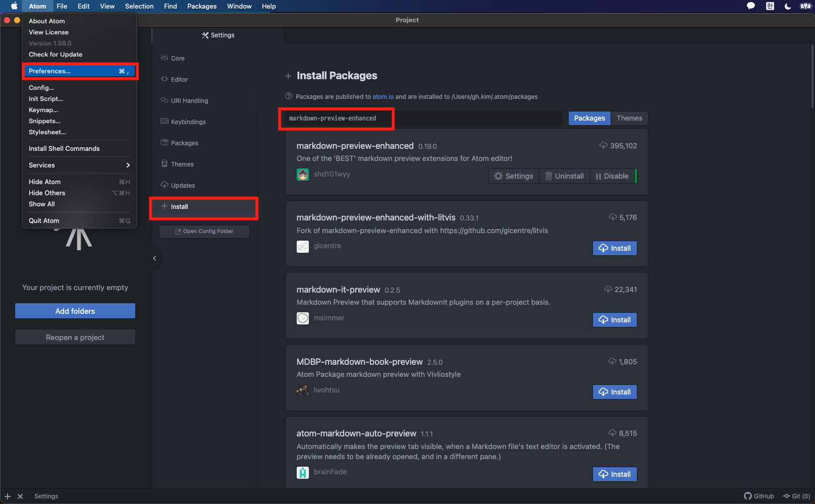Viewport: 815px width, 504px height.
Task: Open the File menu
Action: tap(62, 6)
